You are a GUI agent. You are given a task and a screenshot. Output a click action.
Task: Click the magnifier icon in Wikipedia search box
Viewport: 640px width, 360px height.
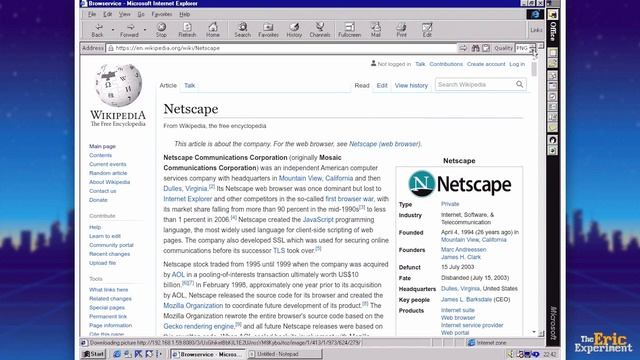click(x=519, y=84)
